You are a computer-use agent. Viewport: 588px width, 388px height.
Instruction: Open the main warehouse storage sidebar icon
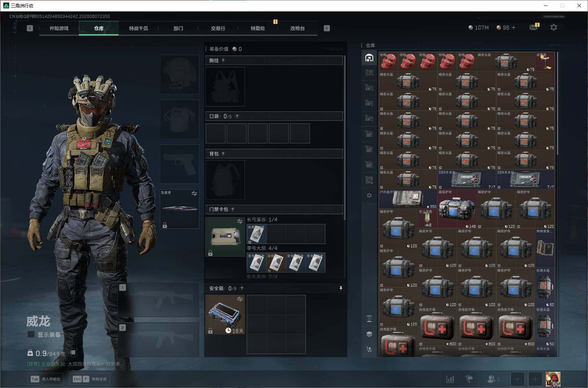tap(369, 58)
